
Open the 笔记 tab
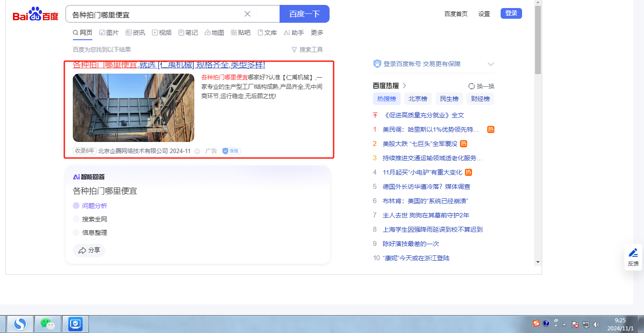188,33
